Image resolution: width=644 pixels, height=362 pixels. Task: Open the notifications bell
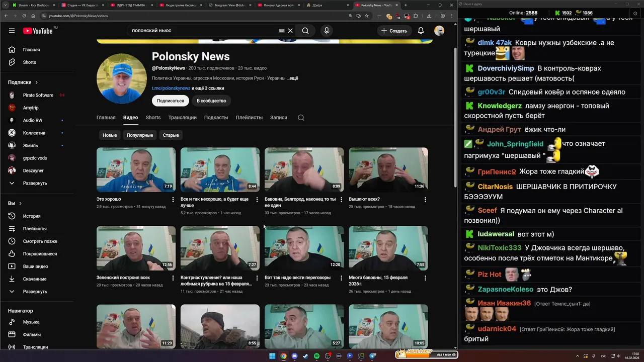coord(421,31)
